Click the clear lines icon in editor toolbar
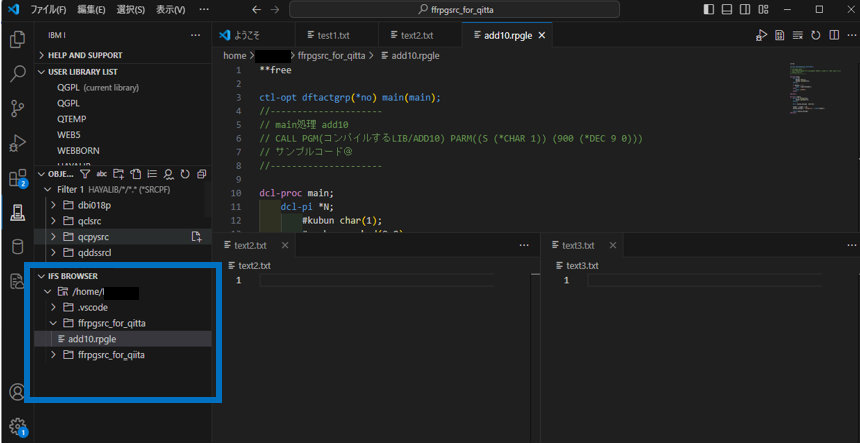 point(798,35)
